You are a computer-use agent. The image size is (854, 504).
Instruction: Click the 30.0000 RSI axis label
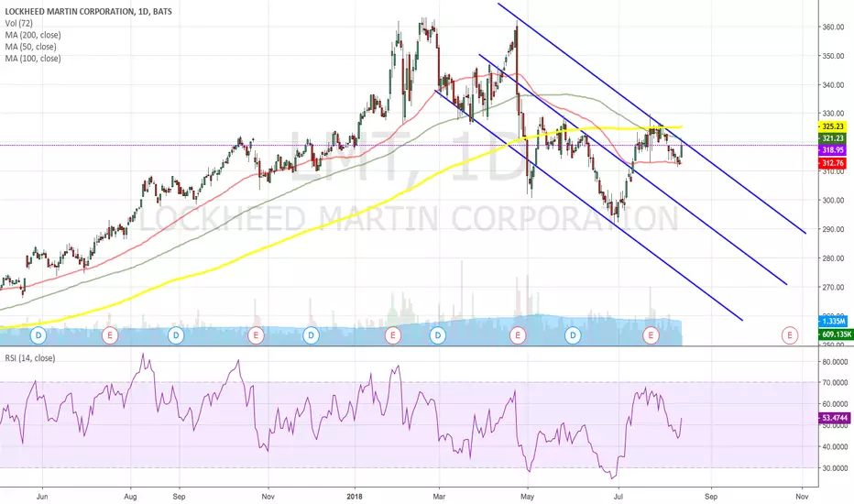click(836, 468)
